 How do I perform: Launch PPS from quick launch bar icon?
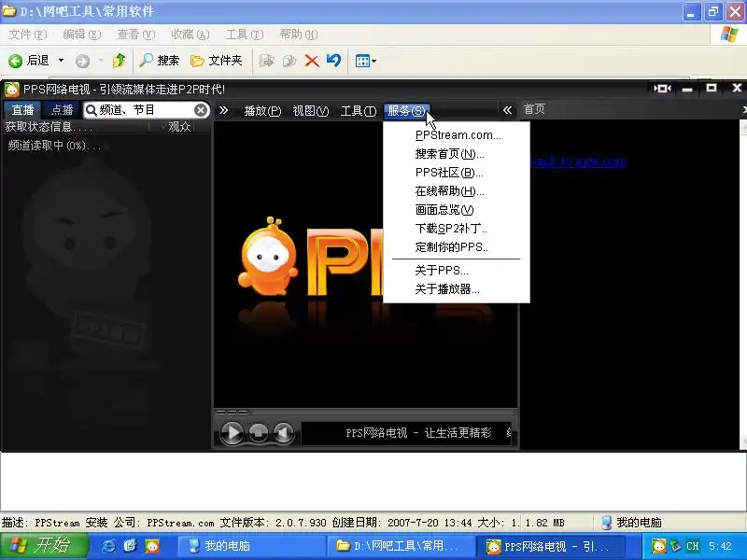[x=152, y=546]
